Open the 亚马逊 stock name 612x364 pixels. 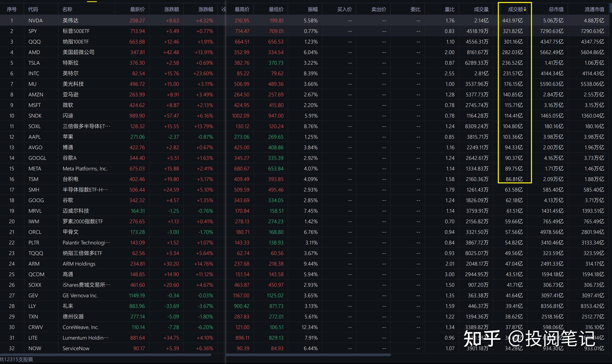[70, 94]
